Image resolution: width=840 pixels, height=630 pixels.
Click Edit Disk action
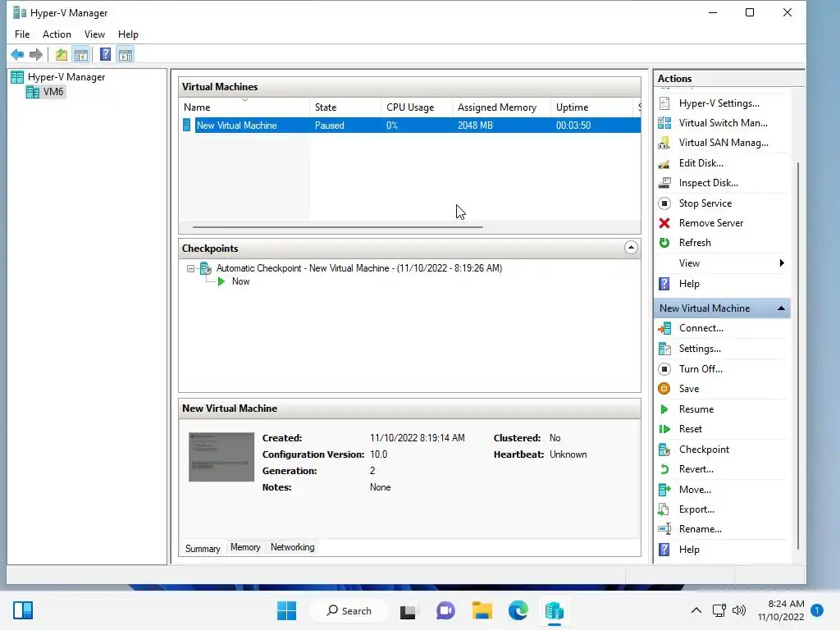(x=701, y=163)
